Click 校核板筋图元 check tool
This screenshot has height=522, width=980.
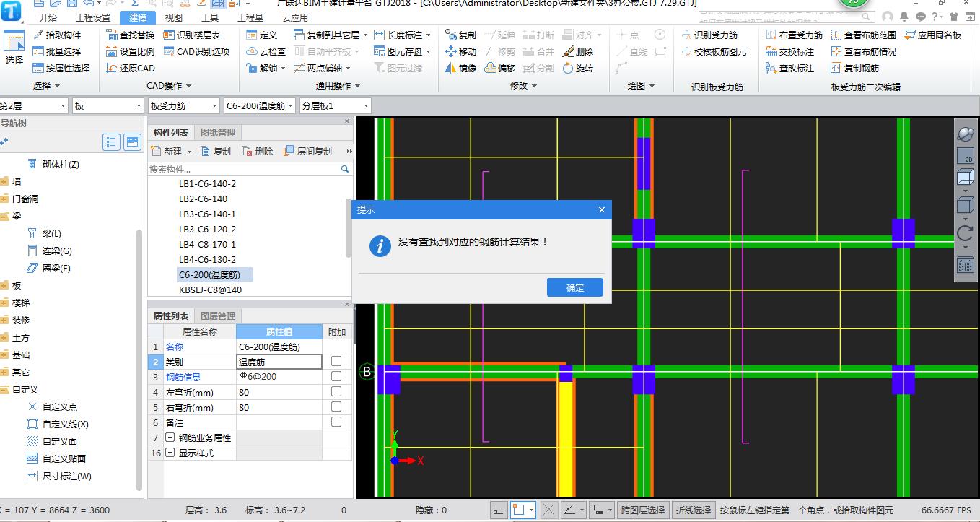pyautogui.click(x=714, y=51)
